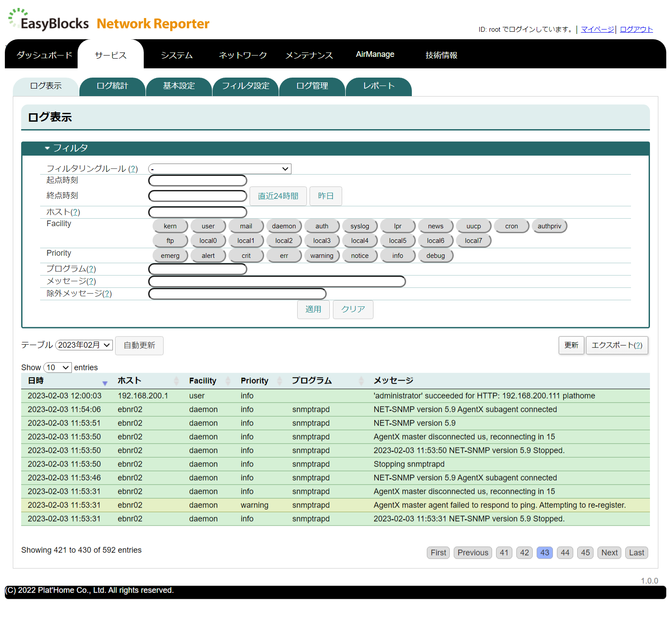This screenshot has height=626, width=672.
Task: Set range with 直近24時間 button
Action: pyautogui.click(x=278, y=196)
